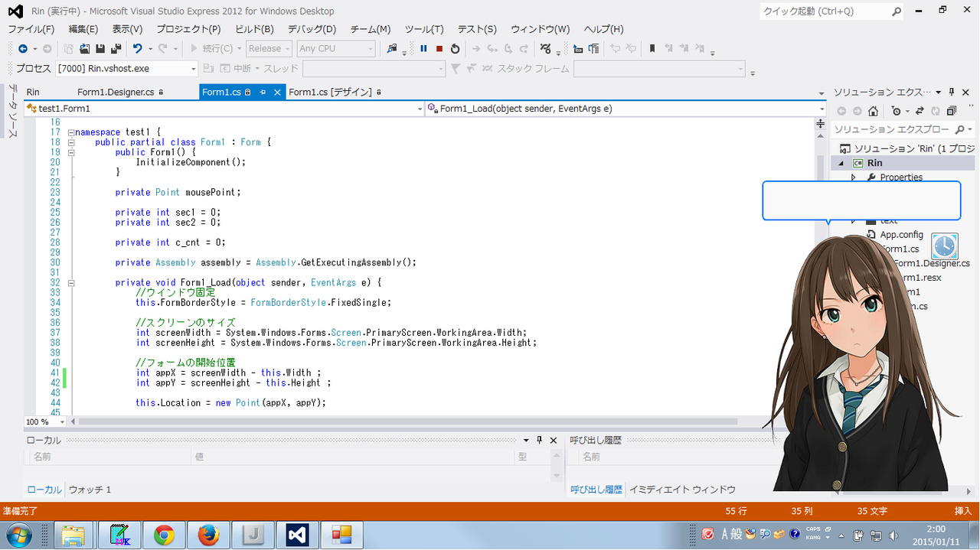Click the Open File icon in toolbar
Screen dimensions: 980x550
(85, 48)
